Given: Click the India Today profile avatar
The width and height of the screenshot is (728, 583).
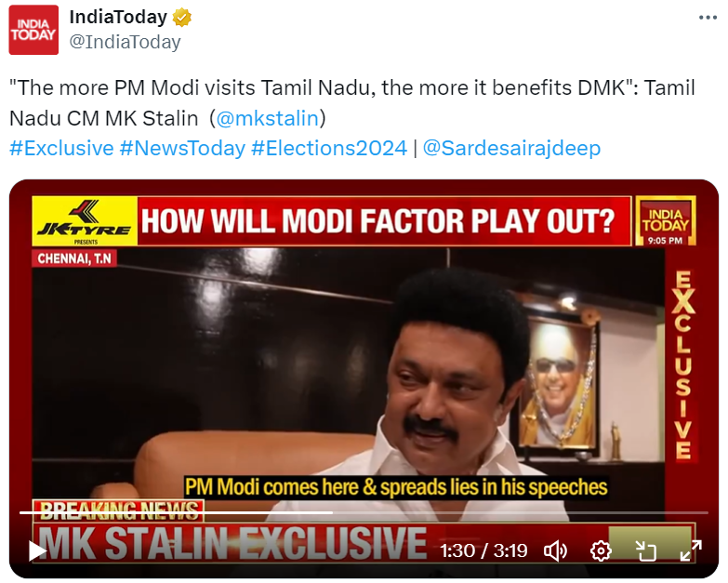Looking at the screenshot, I should (x=33, y=30).
